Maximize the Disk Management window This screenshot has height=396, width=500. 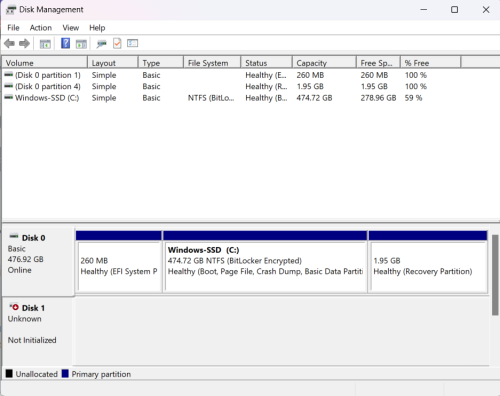tap(454, 10)
